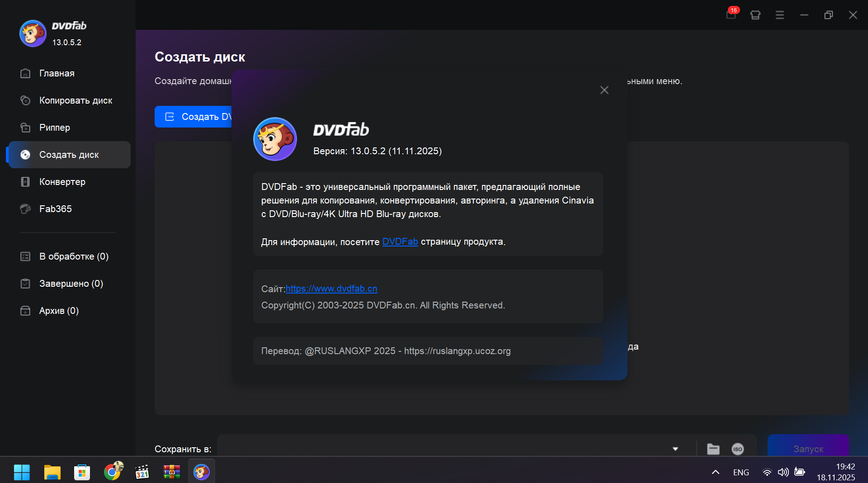Select Создать диск in sidebar
Screen dimensions: 868x483
70,155
